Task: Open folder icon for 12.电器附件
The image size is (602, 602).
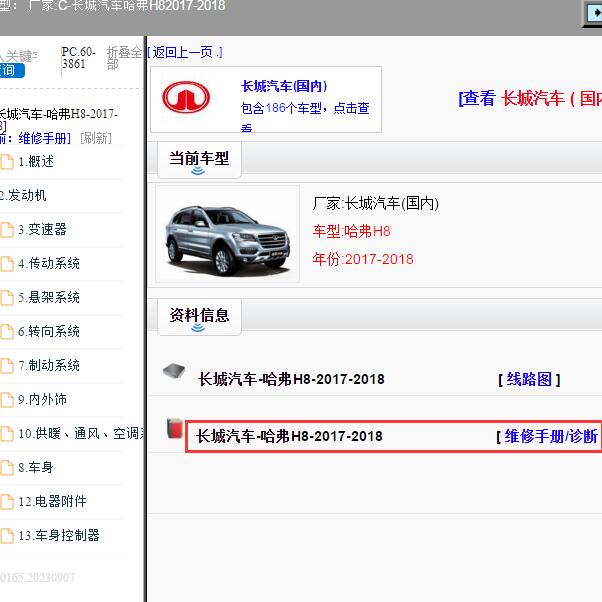Action: [x=7, y=502]
